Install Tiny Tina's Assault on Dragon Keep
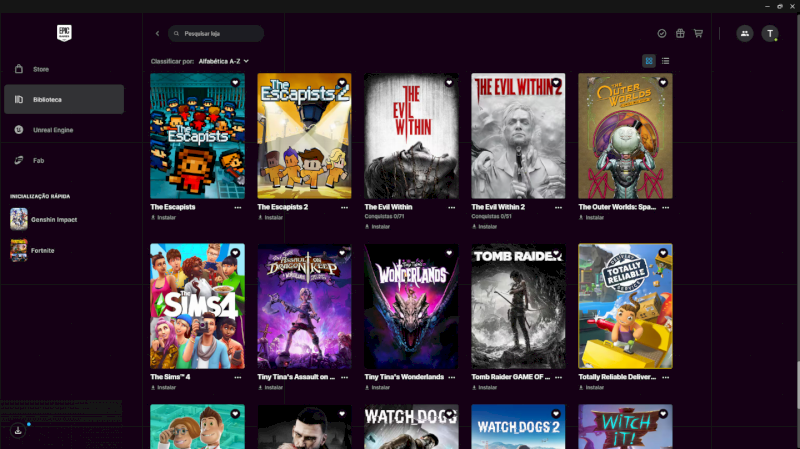 click(x=270, y=387)
